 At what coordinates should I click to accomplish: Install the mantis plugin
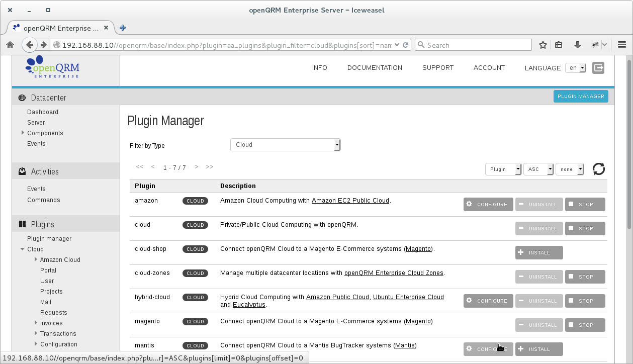coord(539,349)
